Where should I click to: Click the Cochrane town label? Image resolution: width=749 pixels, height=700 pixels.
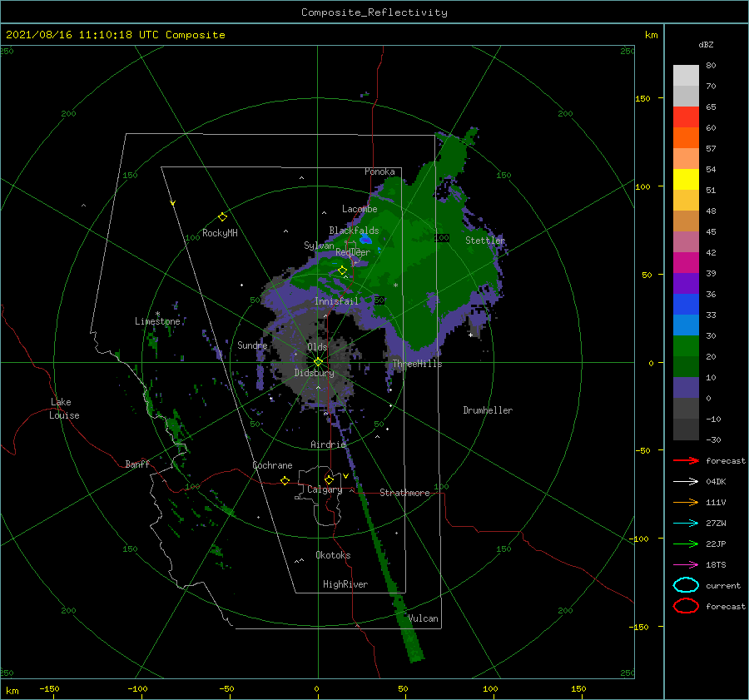click(x=272, y=465)
